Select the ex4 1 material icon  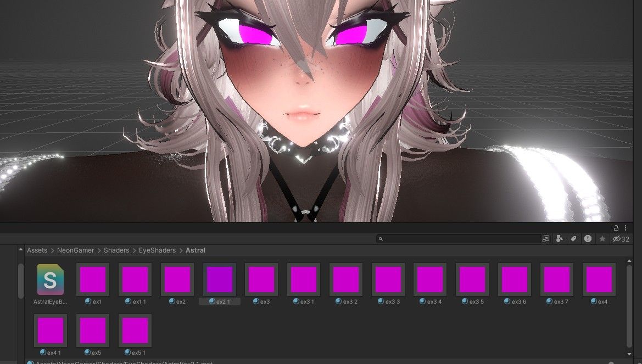pyautogui.click(x=51, y=331)
